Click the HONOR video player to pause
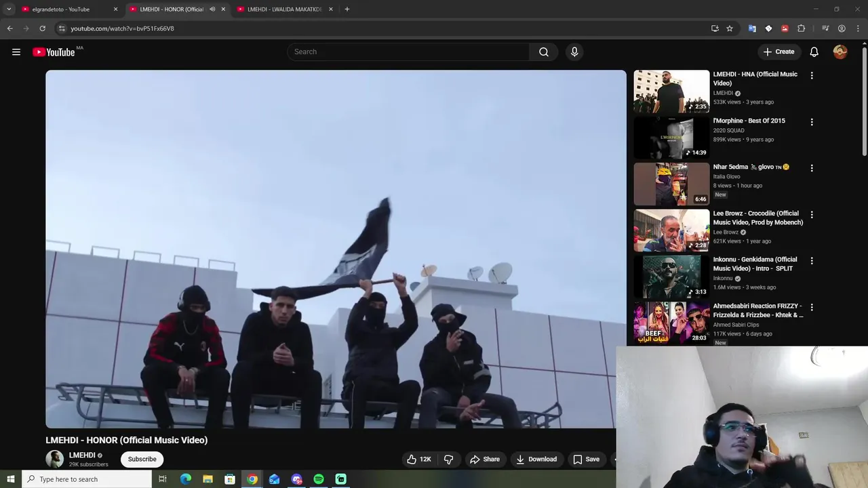This screenshot has height=488, width=868. click(x=336, y=249)
